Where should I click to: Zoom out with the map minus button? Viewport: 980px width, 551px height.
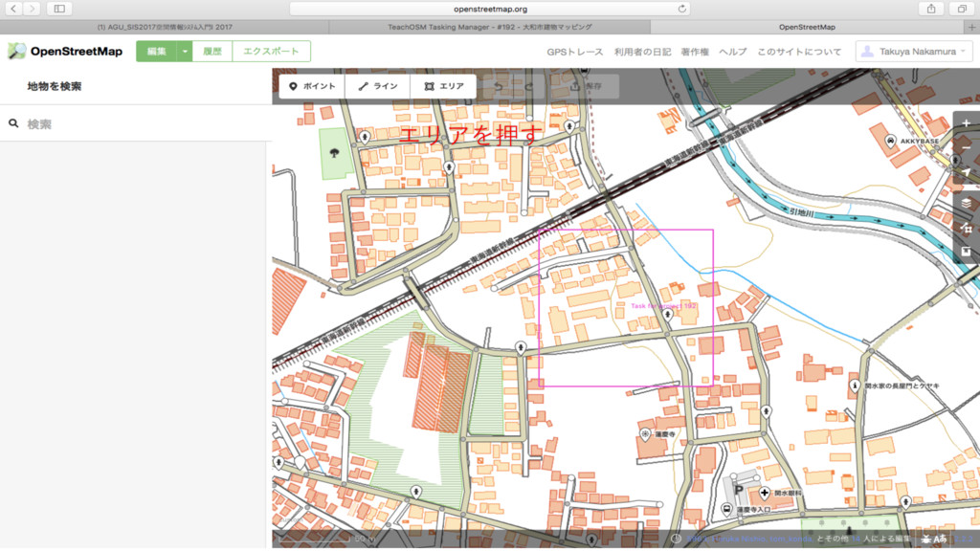coord(966,148)
